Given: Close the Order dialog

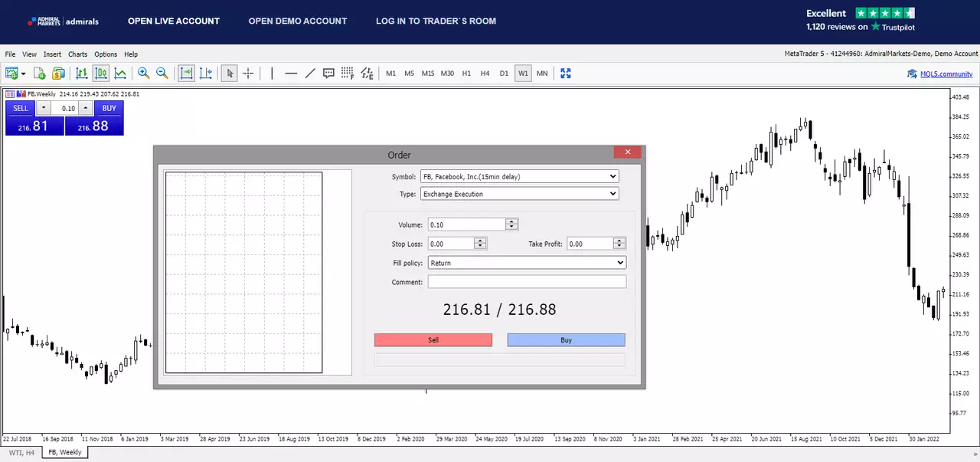Looking at the screenshot, I should pyautogui.click(x=627, y=152).
